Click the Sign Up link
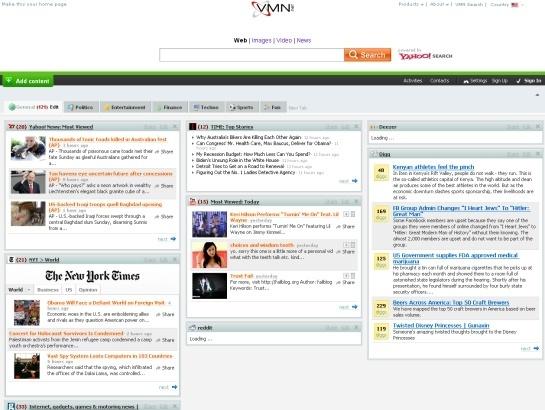 (499, 81)
